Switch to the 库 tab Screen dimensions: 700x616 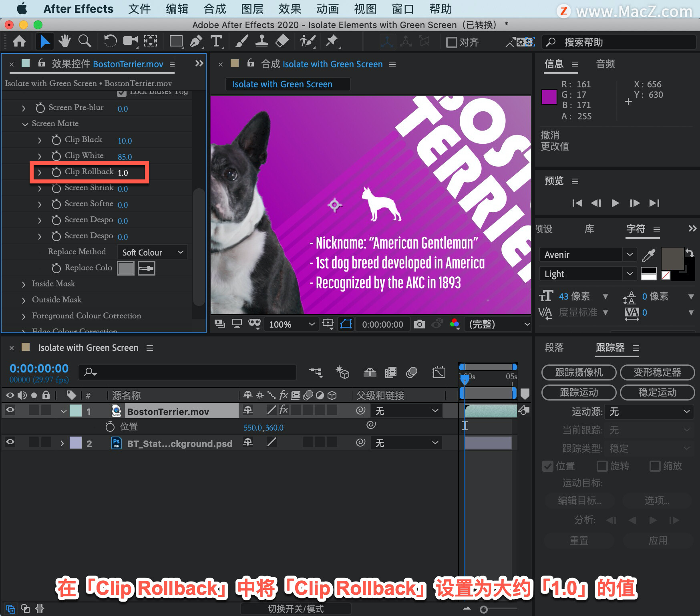tap(589, 229)
